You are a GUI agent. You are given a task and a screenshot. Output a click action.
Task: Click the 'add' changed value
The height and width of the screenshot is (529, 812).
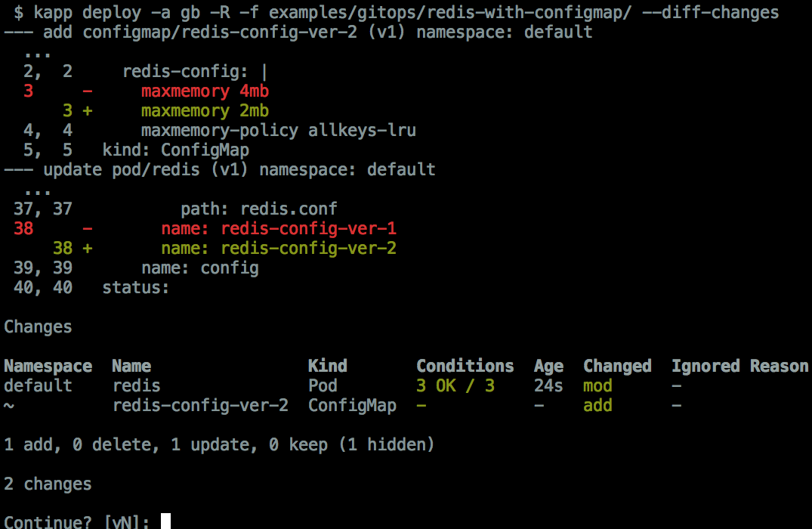click(597, 406)
